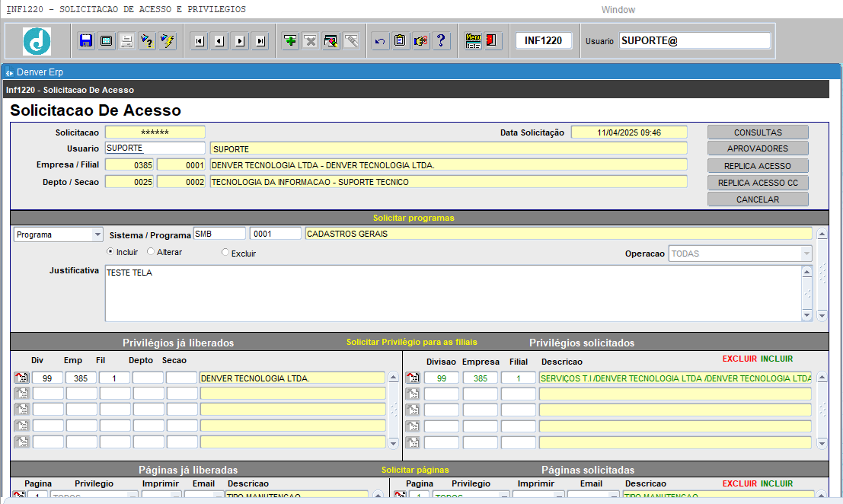The image size is (843, 504).
Task: Click the Execute Query lightning icon
Action: pyautogui.click(x=168, y=41)
